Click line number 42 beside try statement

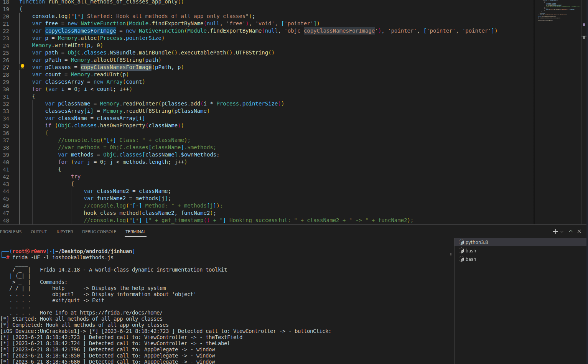pos(6,177)
